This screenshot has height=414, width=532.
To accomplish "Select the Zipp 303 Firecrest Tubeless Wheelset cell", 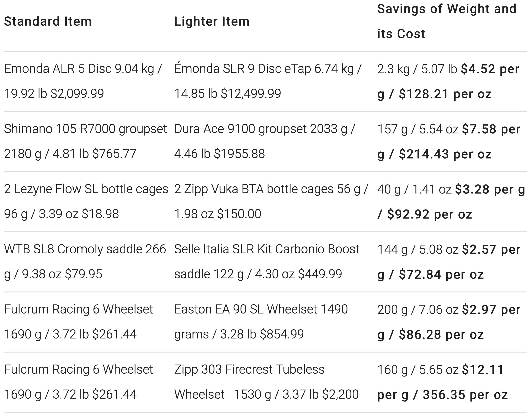I will (x=266, y=382).
